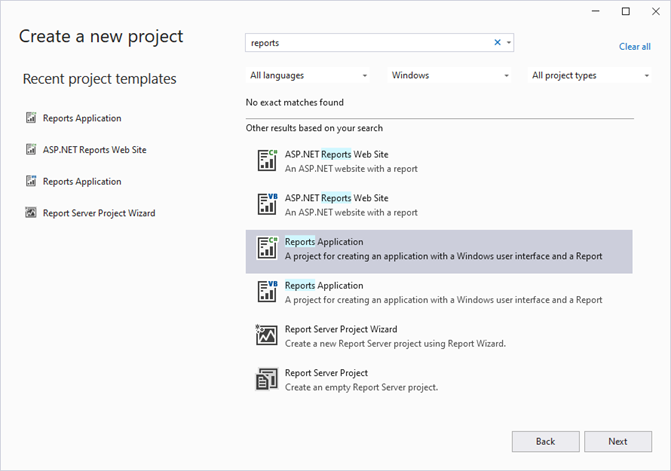The height and width of the screenshot is (471, 671).
Task: Click recent Report Server Project Wizard icon
Action: click(31, 213)
